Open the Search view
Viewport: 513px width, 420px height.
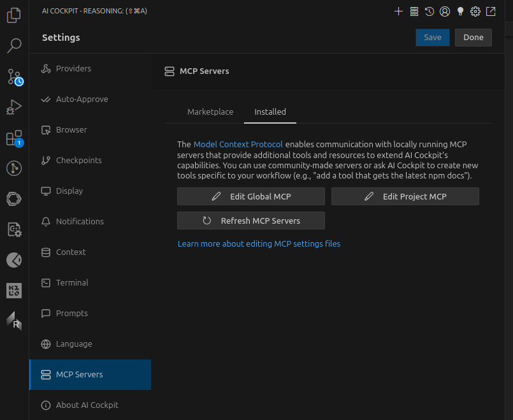tap(14, 45)
